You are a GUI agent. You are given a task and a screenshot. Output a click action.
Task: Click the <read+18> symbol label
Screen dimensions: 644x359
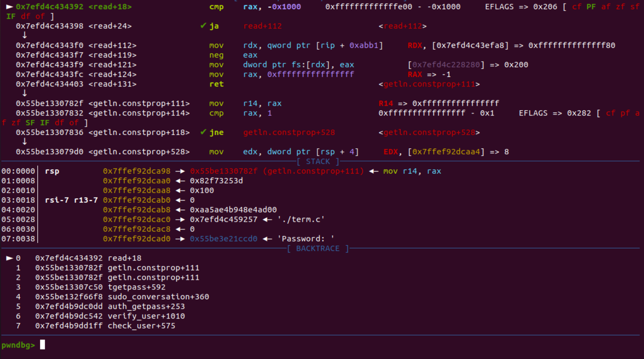pyautogui.click(x=110, y=7)
